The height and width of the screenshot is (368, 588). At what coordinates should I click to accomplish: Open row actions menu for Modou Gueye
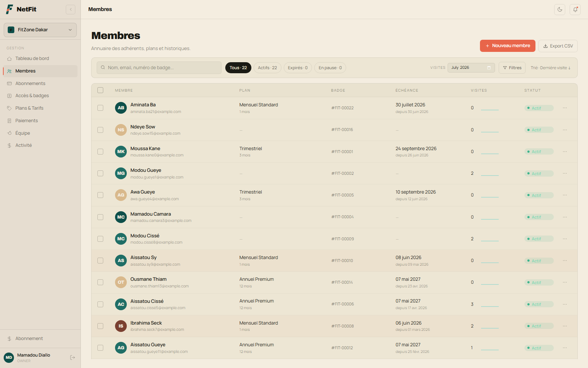pyautogui.click(x=565, y=173)
